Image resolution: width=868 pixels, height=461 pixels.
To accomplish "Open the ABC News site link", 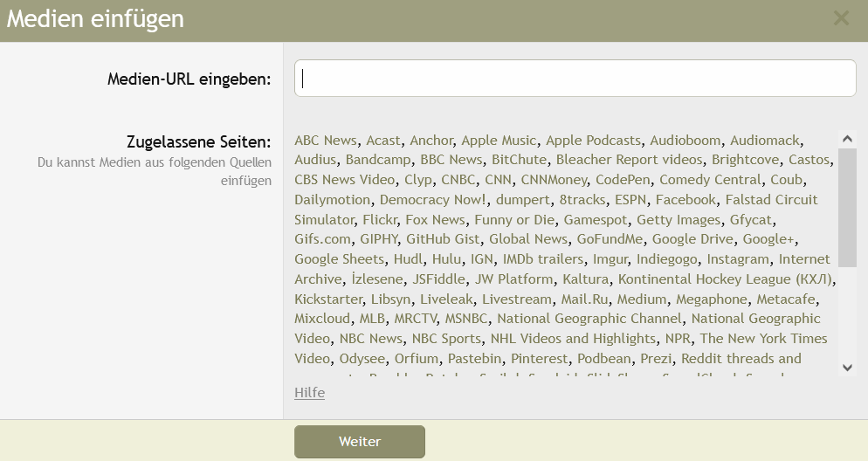I will coord(326,140).
